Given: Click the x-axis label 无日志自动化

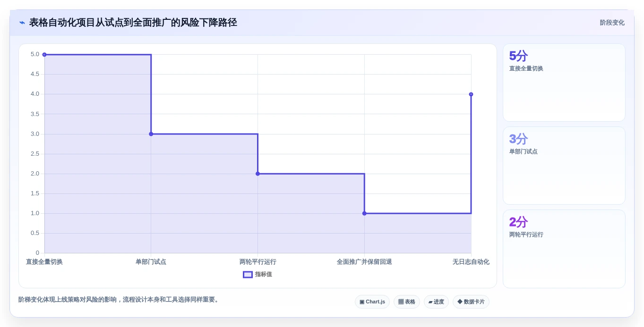Looking at the screenshot, I should [471, 262].
